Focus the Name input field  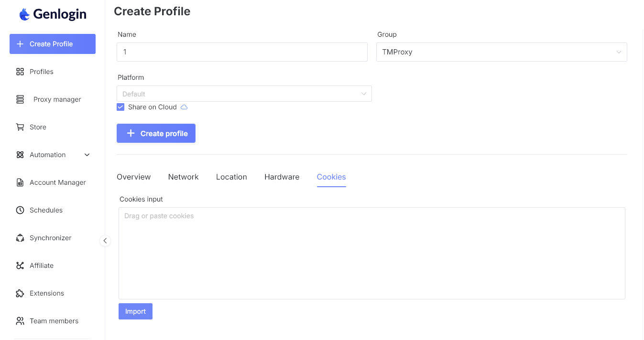coord(242,52)
